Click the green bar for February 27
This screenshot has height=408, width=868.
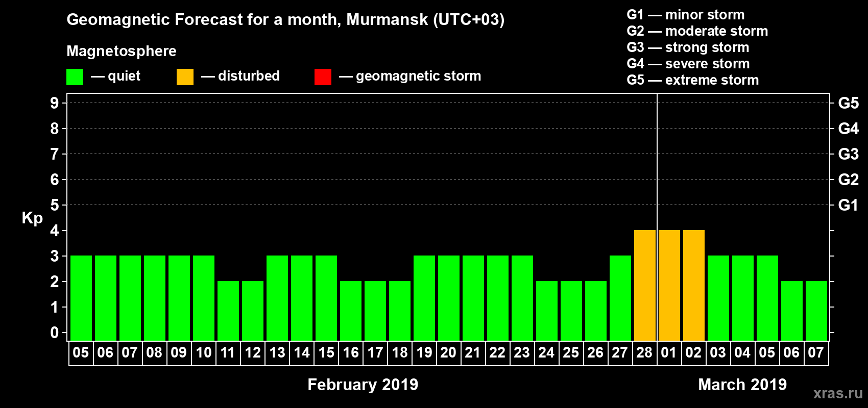pyautogui.click(x=620, y=298)
